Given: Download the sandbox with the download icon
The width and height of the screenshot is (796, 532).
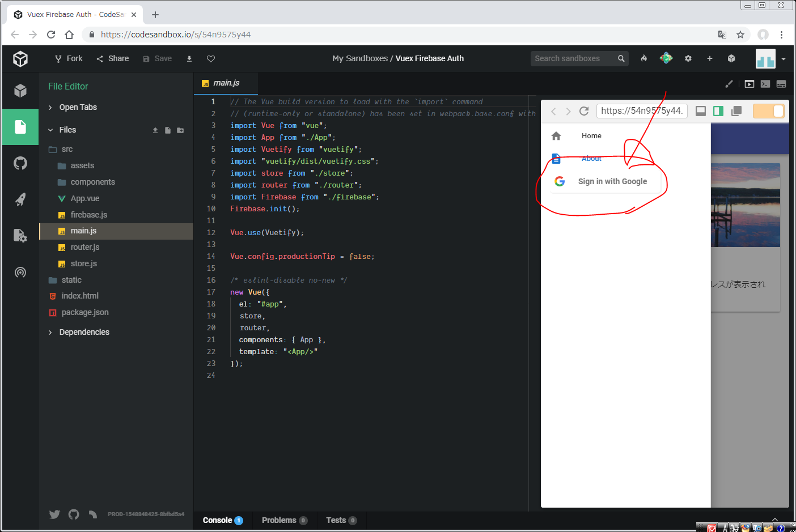Looking at the screenshot, I should click(189, 59).
